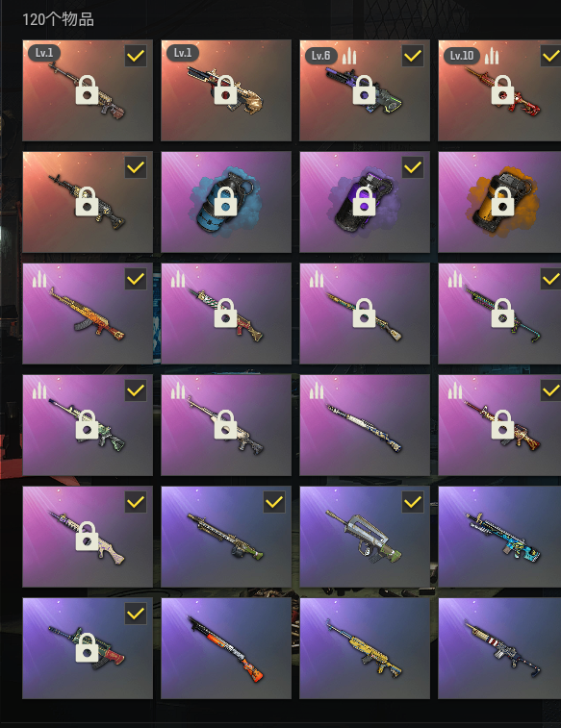561x728 pixels.
Task: Open the unchecked Lv.1 golden machine gun item
Action: click(226, 90)
